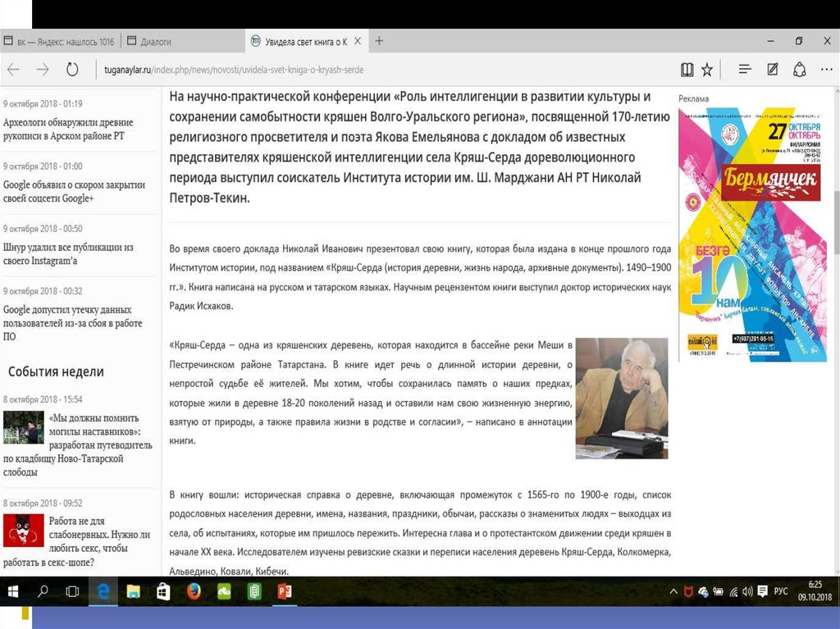840x629 pixels.
Task: Switch input language 'РУС' indicator
Action: (x=781, y=590)
